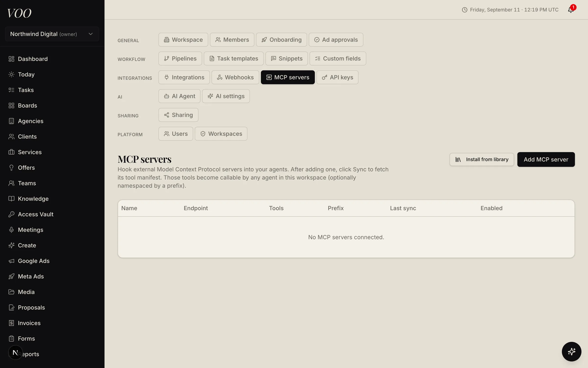Click the Offers lightbulb icon
This screenshot has width=588, height=368.
click(x=11, y=168)
